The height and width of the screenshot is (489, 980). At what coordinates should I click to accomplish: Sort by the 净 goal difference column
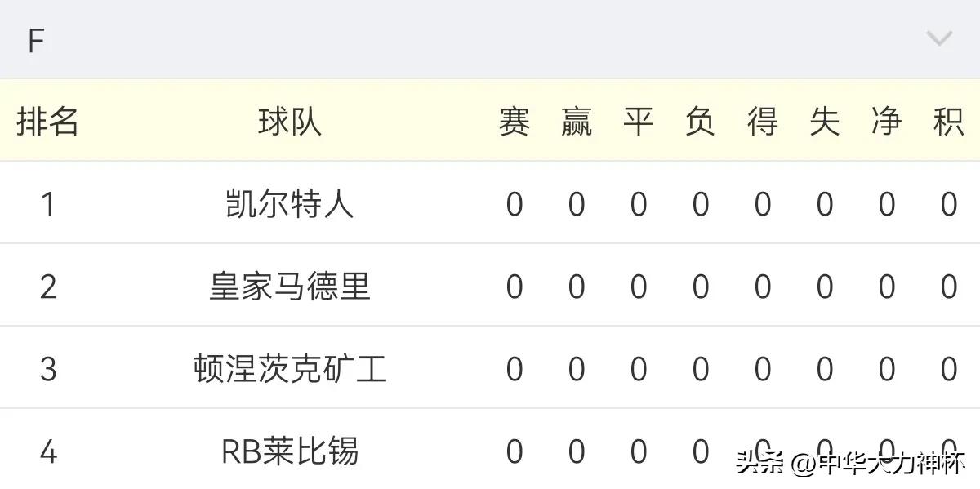coord(885,120)
